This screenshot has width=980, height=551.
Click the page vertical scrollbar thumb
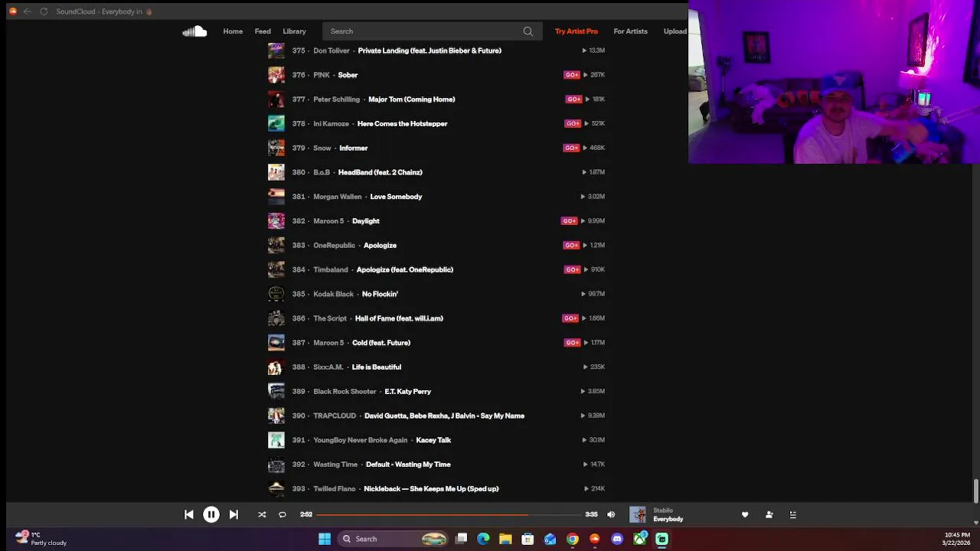[x=975, y=491]
